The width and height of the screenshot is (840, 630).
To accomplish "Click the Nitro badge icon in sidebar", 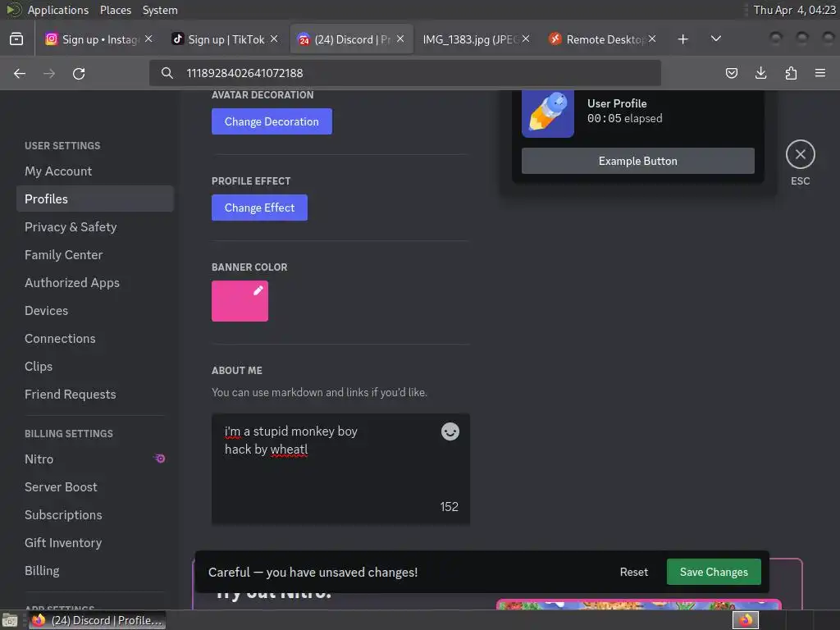I will coord(160,459).
